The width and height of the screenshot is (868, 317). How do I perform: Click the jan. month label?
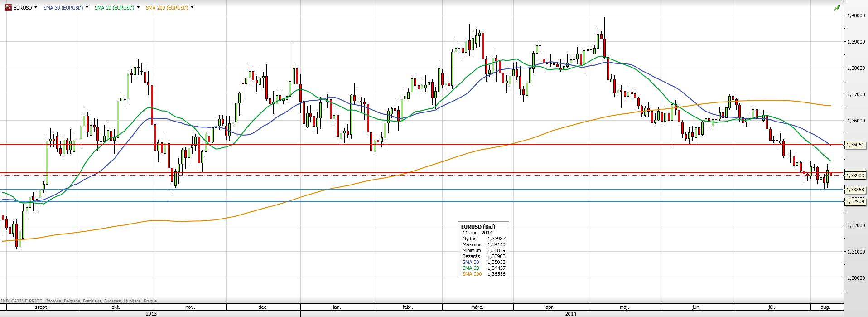(x=337, y=307)
